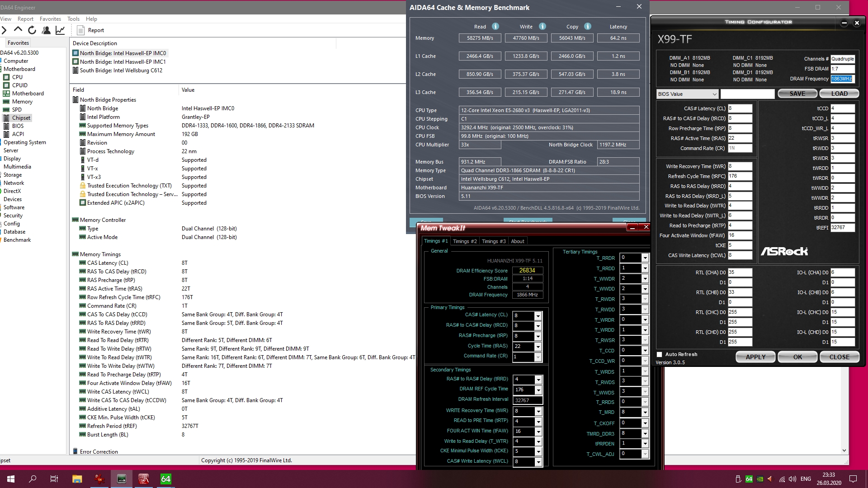This screenshot has height=488, width=868.
Task: Click the tREFI value input field
Action: click(842, 228)
